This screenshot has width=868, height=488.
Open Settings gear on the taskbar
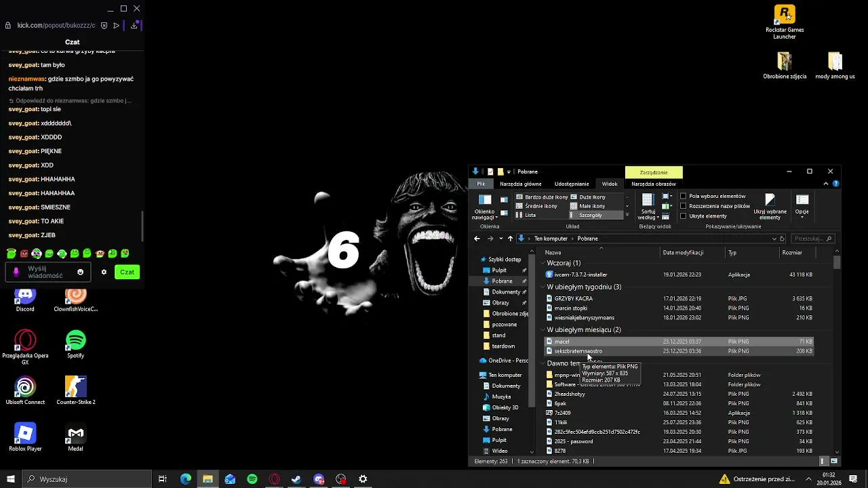(x=363, y=479)
